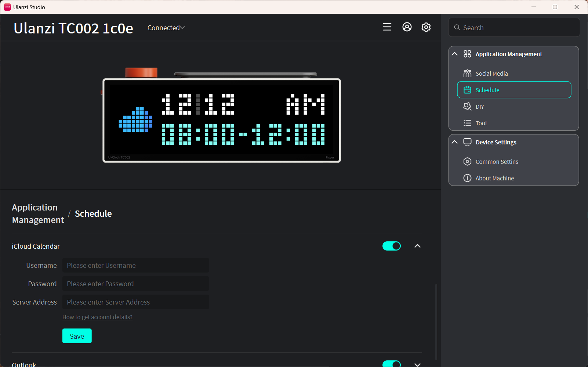Click the Device Settings monitor icon
The image size is (588, 367).
(467, 142)
